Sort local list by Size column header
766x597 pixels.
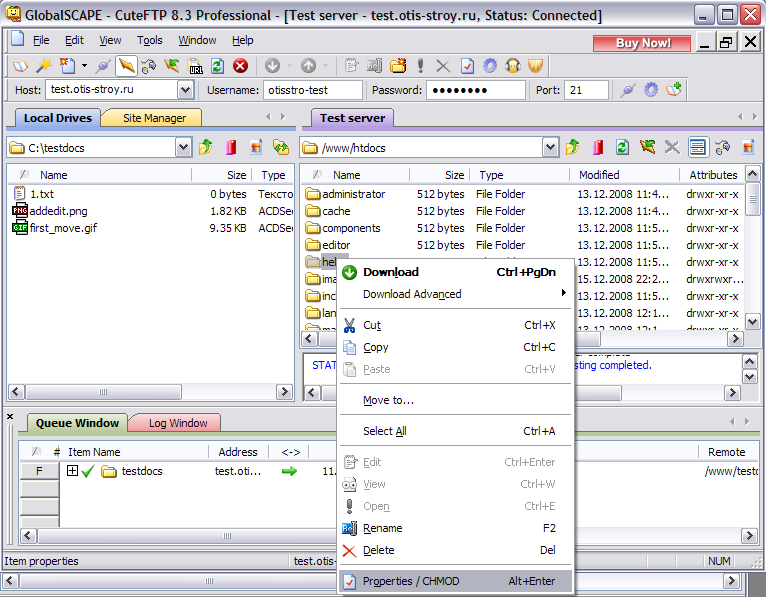(x=221, y=175)
